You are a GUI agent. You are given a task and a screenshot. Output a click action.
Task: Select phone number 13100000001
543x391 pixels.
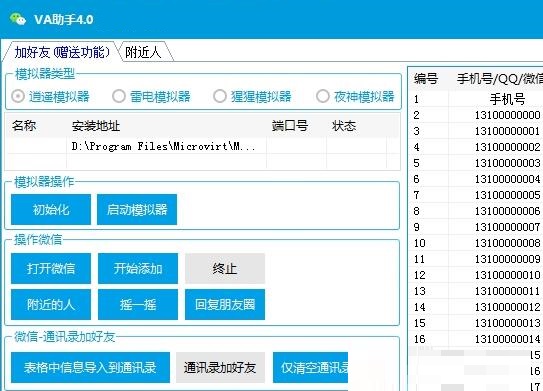pyautogui.click(x=507, y=131)
